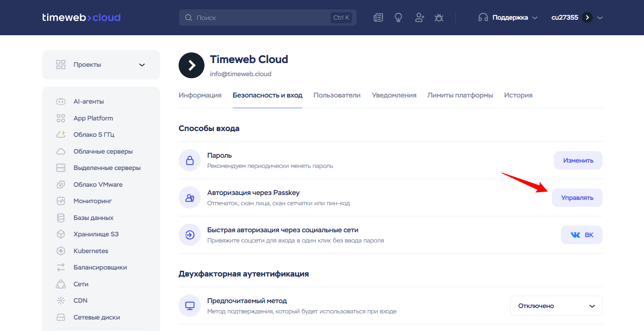Open Балансировщики in sidebar
Screen dimensions: 644x331
coord(100,268)
